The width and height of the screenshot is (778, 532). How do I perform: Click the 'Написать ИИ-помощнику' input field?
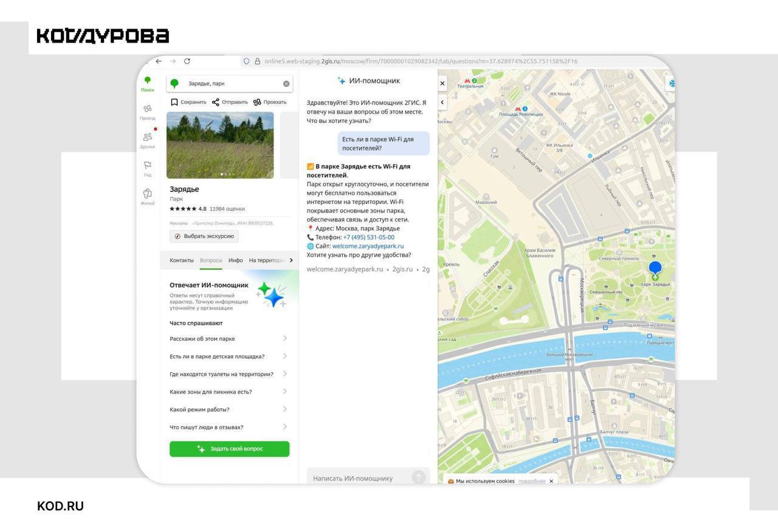click(x=359, y=478)
